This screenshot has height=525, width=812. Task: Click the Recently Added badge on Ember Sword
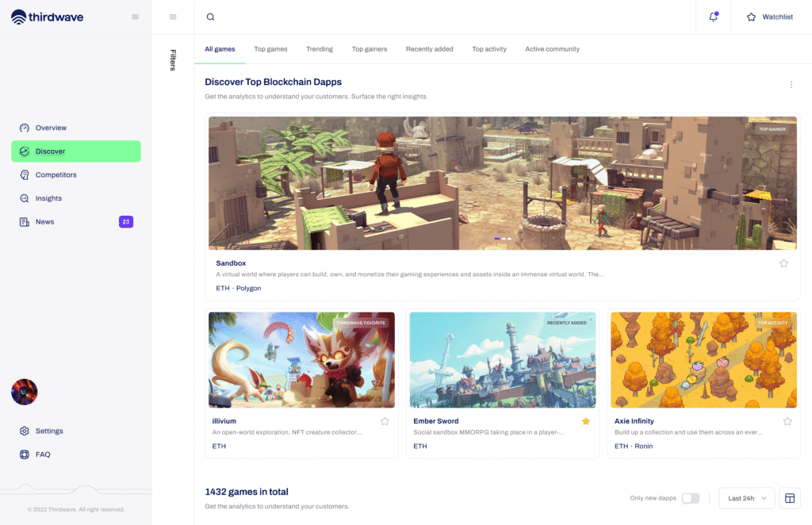[x=566, y=323]
